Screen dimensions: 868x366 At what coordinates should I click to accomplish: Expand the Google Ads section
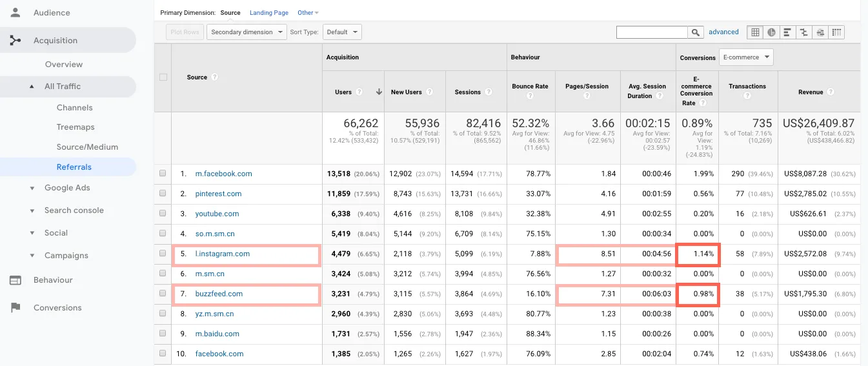click(x=32, y=188)
